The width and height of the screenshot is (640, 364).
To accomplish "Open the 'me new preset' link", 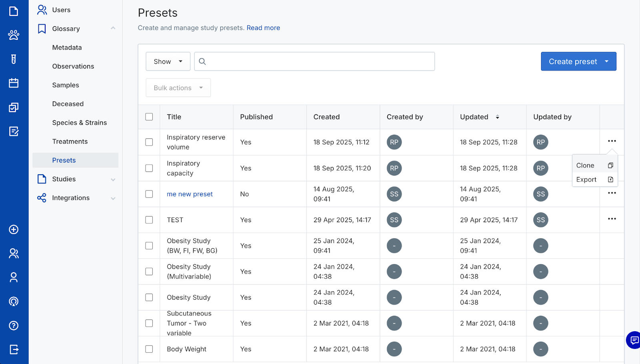I will 190,194.
